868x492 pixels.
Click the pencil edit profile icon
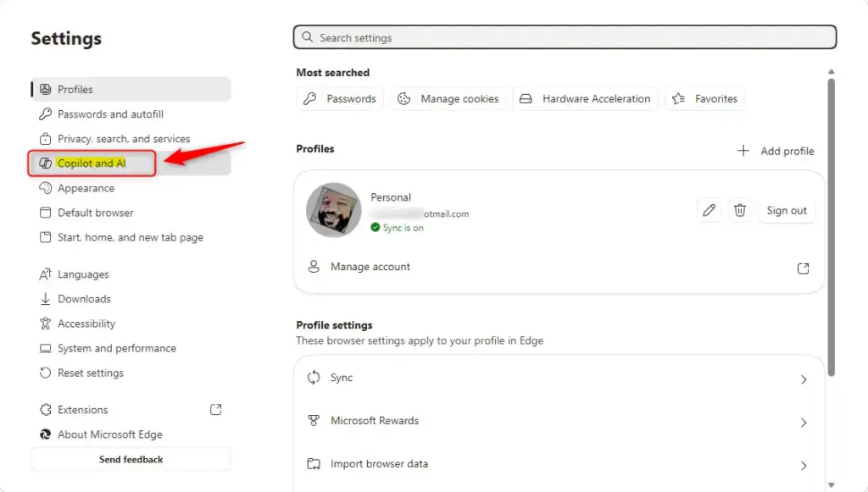(x=709, y=211)
